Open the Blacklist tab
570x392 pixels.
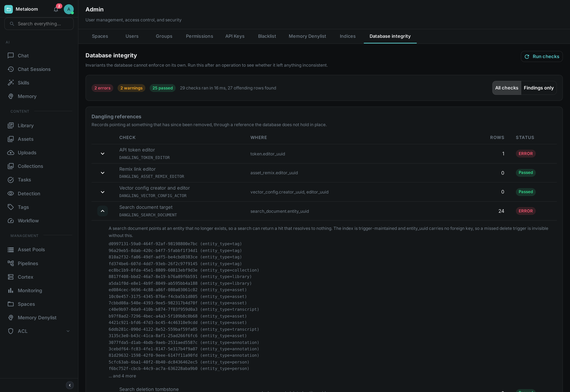pyautogui.click(x=267, y=36)
